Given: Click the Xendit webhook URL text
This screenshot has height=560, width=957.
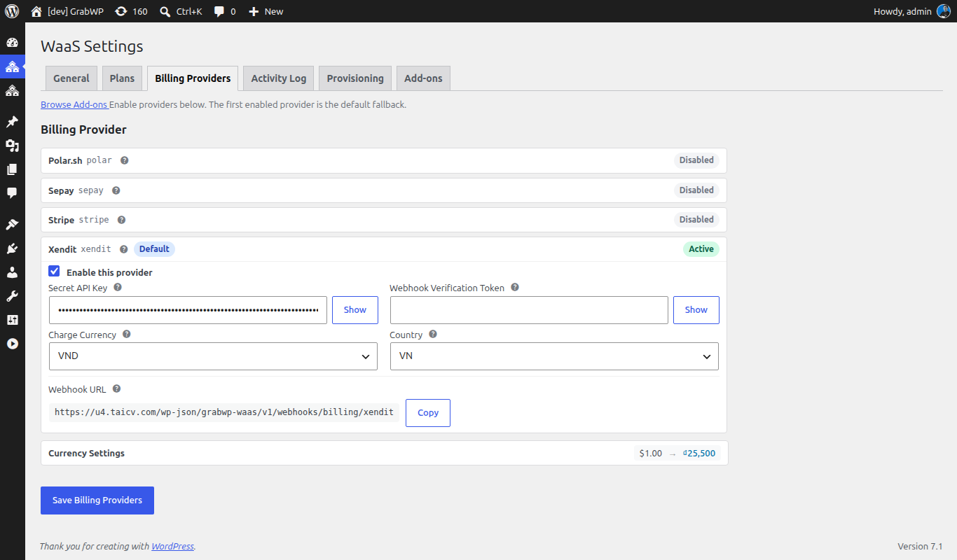Looking at the screenshot, I should tap(224, 412).
